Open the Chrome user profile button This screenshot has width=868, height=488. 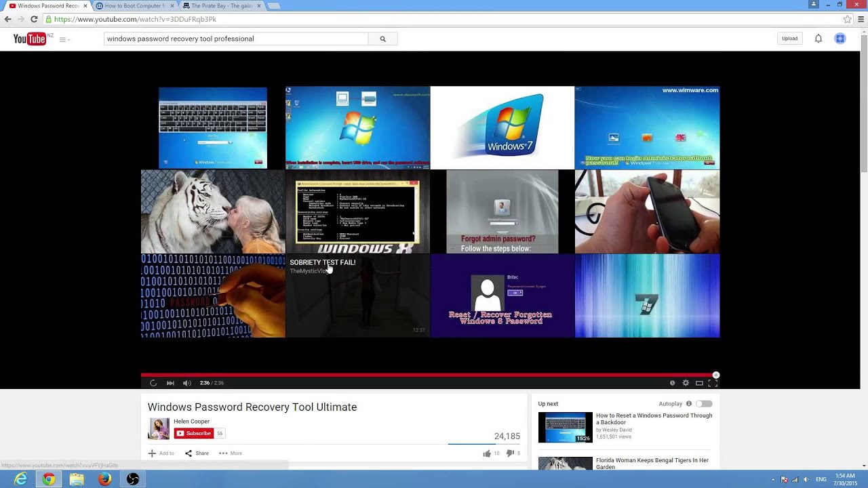pos(813,4)
